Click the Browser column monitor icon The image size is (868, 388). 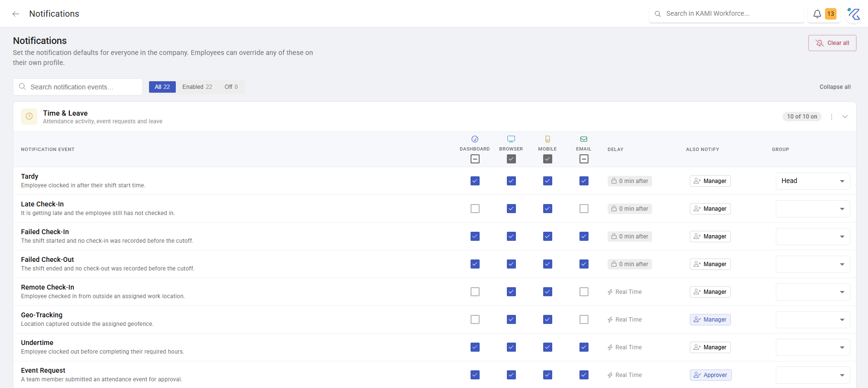(x=511, y=139)
